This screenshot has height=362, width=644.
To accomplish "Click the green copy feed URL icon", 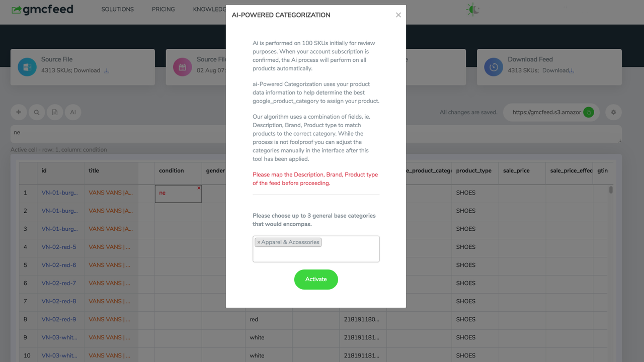I will tap(588, 113).
